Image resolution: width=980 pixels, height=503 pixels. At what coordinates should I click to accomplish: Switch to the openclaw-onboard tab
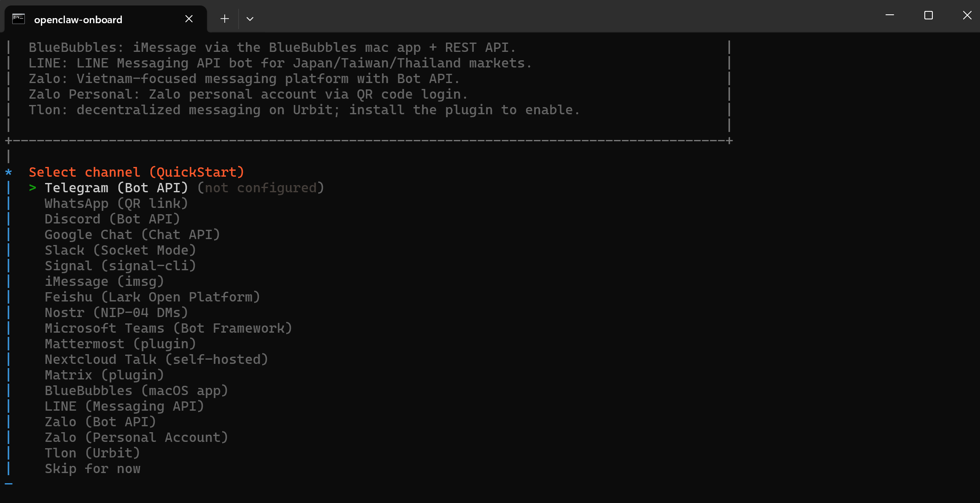78,19
